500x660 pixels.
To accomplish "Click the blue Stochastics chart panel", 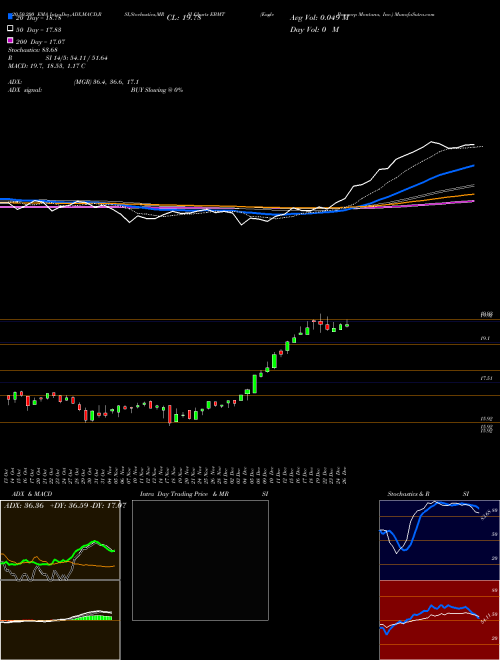I will [439, 540].
